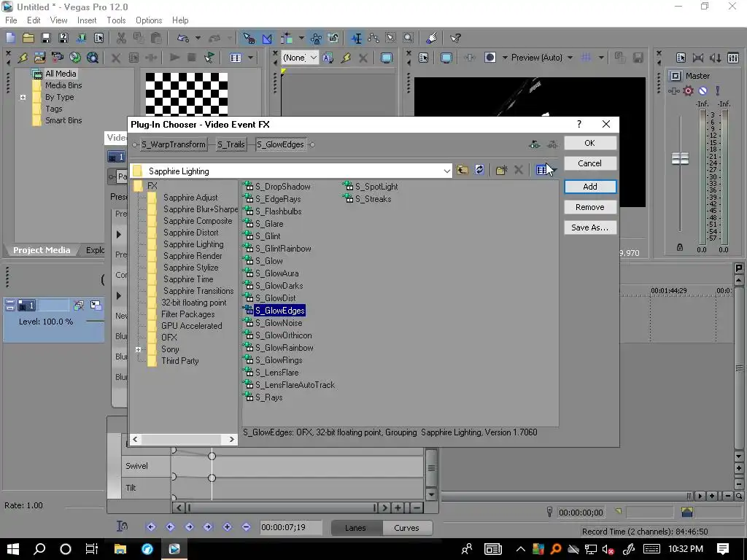Toggle the Master fader channel lock

(680, 247)
